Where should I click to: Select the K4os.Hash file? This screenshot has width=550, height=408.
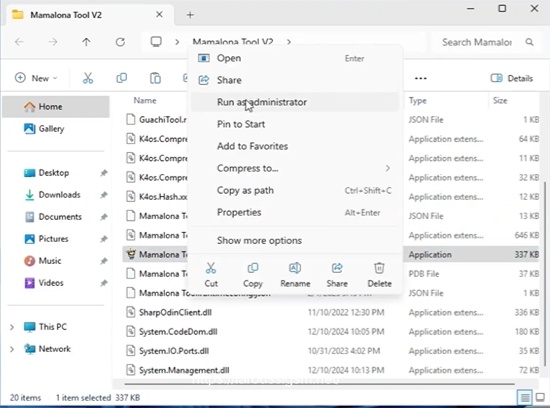click(157, 196)
